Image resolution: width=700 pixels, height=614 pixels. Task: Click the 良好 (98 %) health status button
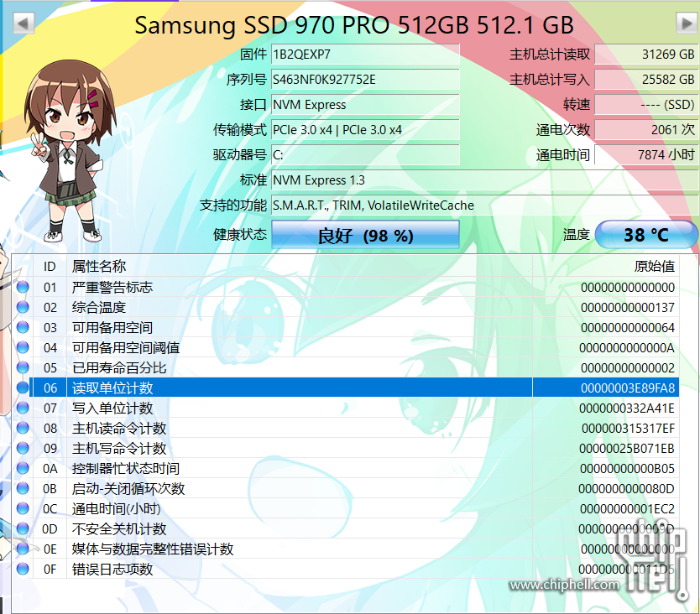coord(366,234)
